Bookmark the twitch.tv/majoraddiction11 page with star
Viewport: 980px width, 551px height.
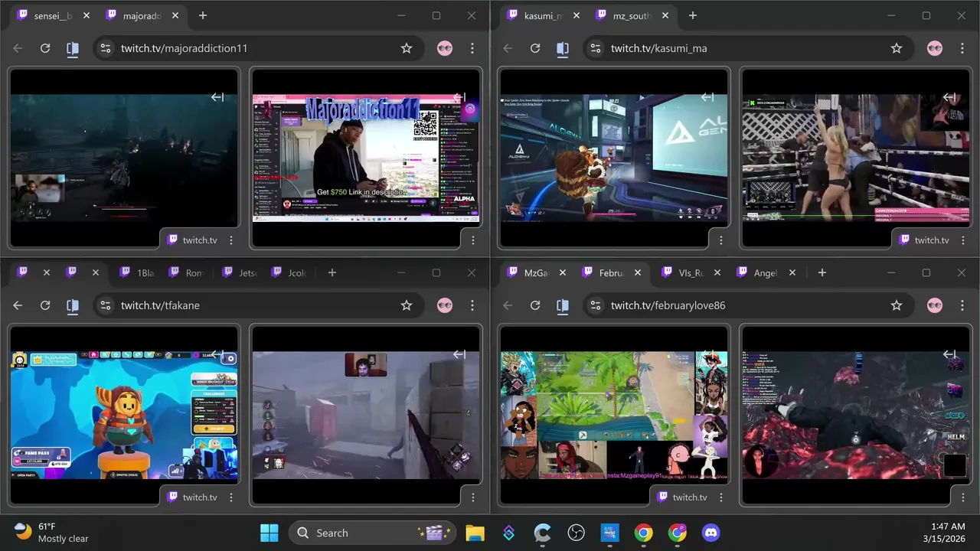[407, 48]
